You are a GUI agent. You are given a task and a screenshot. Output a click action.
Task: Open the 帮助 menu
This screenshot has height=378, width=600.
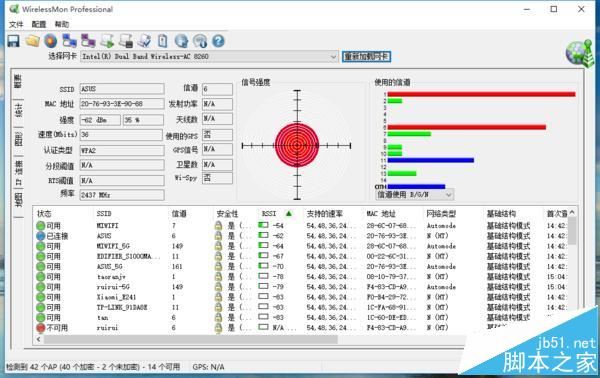click(62, 24)
